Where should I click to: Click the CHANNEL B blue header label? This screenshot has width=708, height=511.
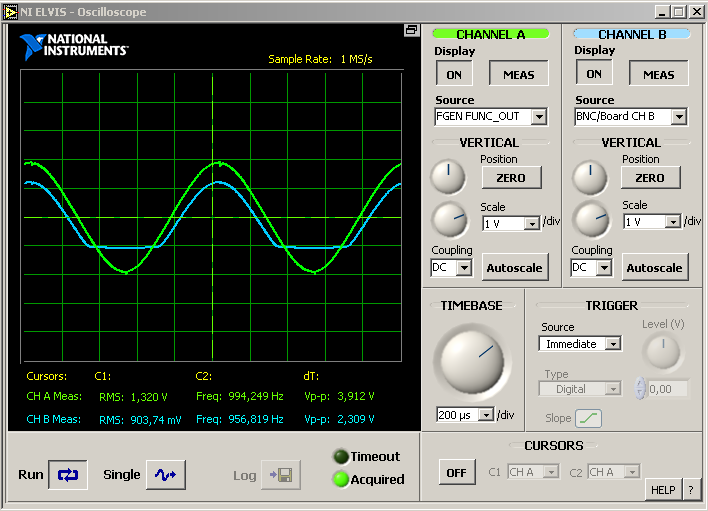[x=632, y=34]
